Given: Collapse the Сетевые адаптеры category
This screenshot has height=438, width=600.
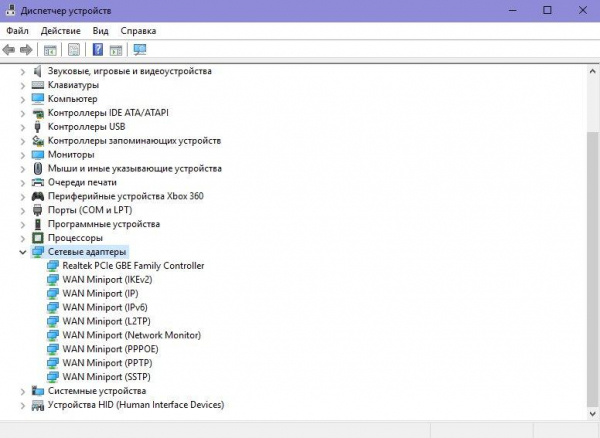Looking at the screenshot, I should tap(23, 253).
